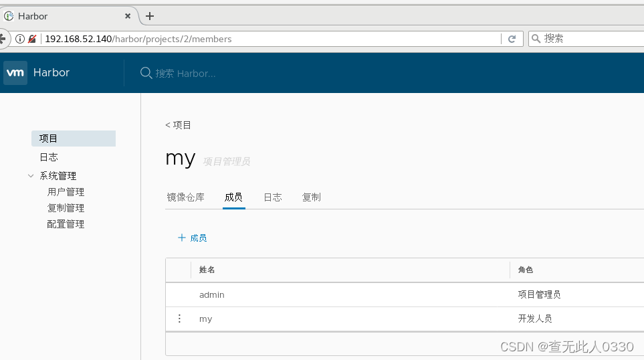Click the my member name cell
Image resolution: width=644 pixels, height=360 pixels.
click(x=206, y=319)
